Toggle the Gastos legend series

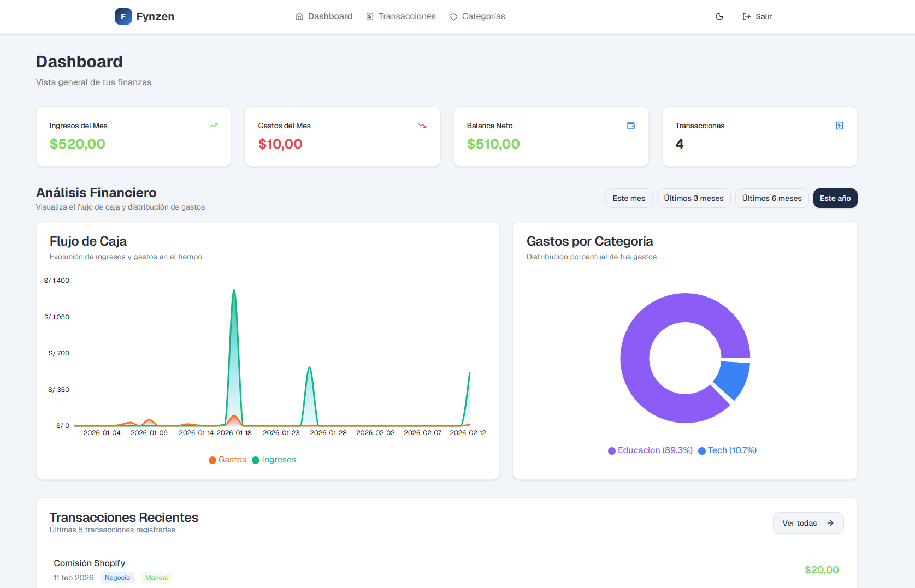click(x=228, y=460)
